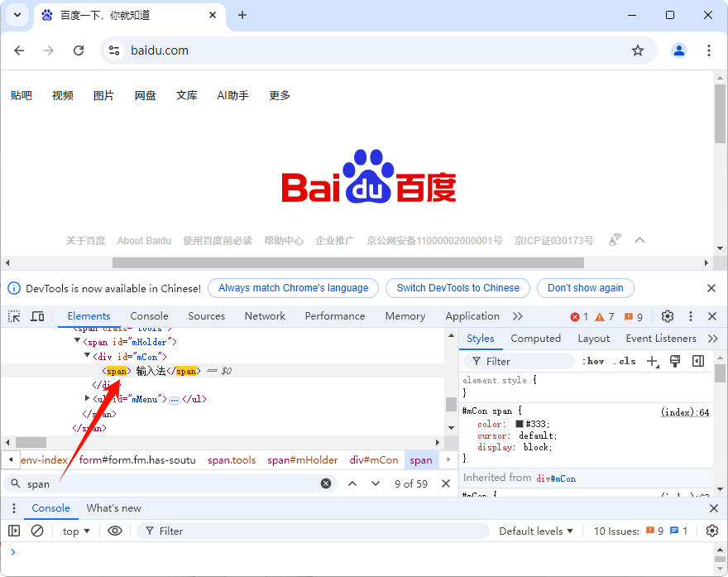Clear console icon
The width and height of the screenshot is (728, 577).
click(37, 531)
